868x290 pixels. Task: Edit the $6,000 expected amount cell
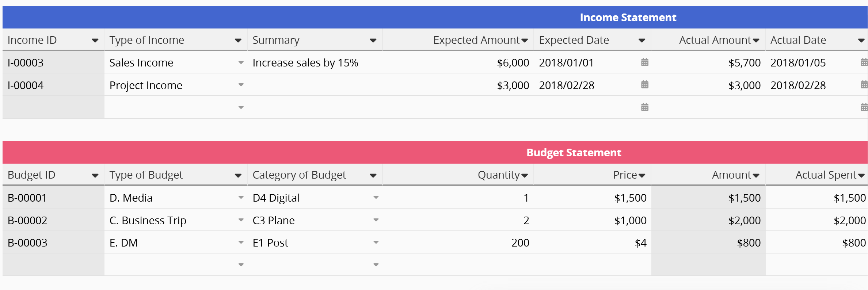(458, 62)
